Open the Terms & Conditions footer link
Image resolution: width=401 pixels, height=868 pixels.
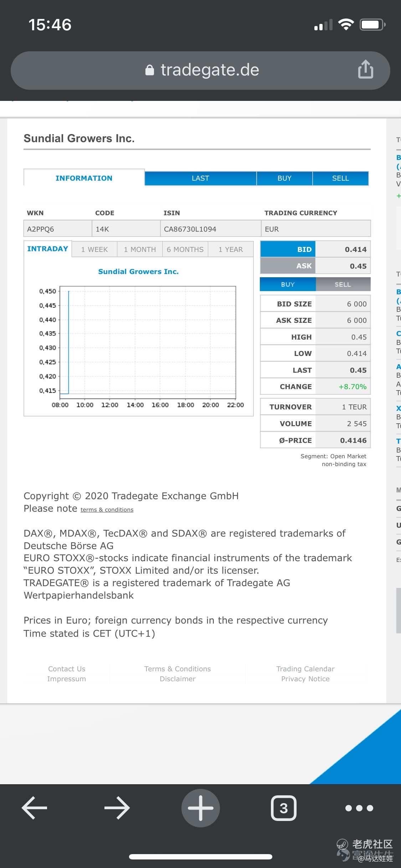178,669
